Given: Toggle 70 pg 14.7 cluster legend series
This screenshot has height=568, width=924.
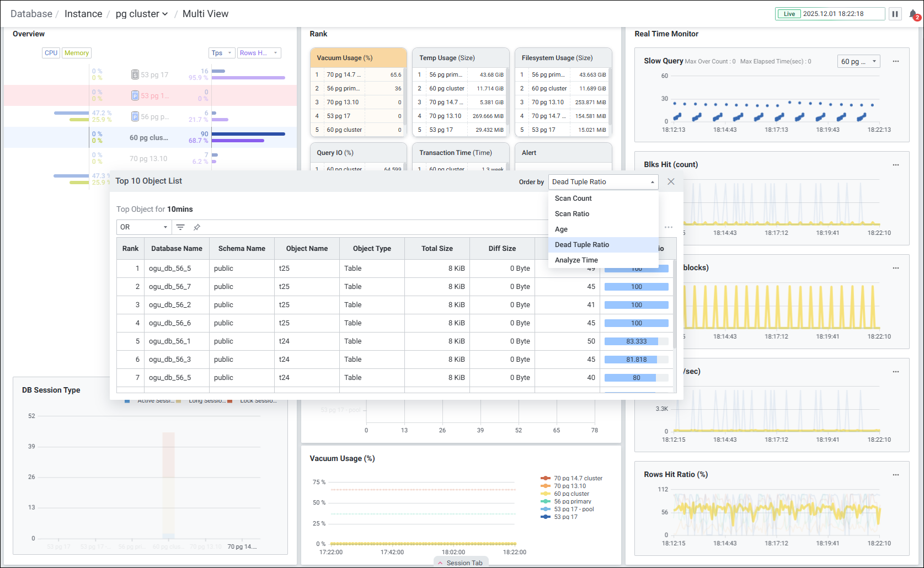Looking at the screenshot, I should point(578,478).
